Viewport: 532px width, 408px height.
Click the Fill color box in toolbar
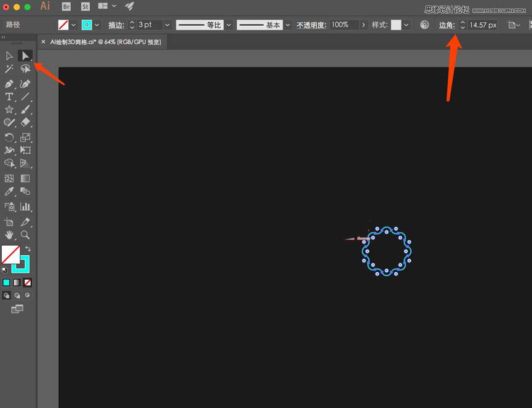(10, 254)
